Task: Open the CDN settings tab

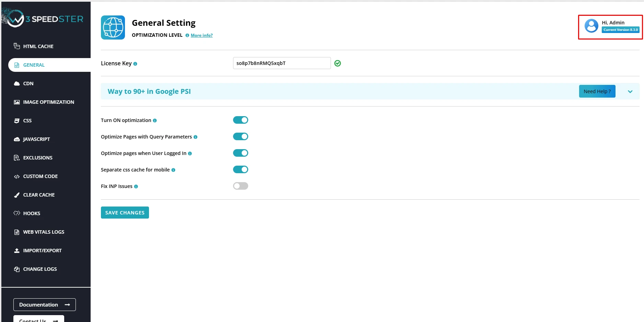Action: [28, 84]
